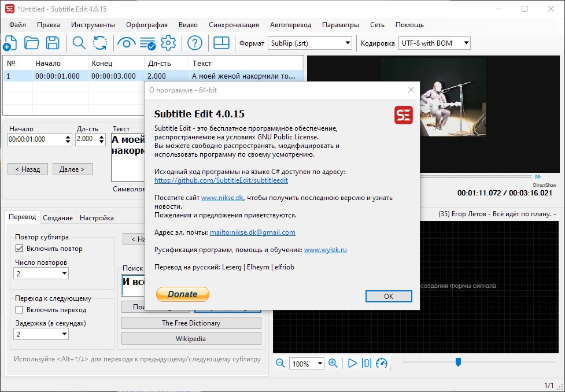The width and height of the screenshot is (565, 392).
Task: Open the Формат SubRip dropdown
Action: tap(310, 43)
